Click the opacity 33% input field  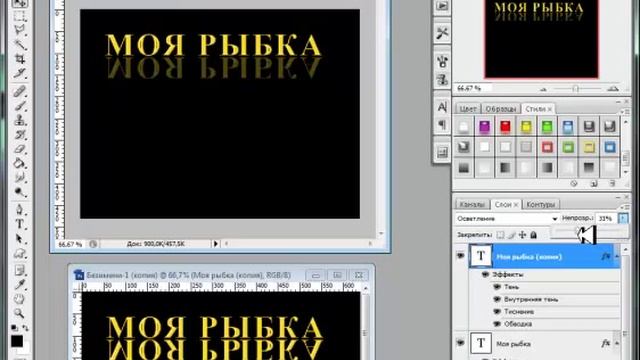(606, 219)
